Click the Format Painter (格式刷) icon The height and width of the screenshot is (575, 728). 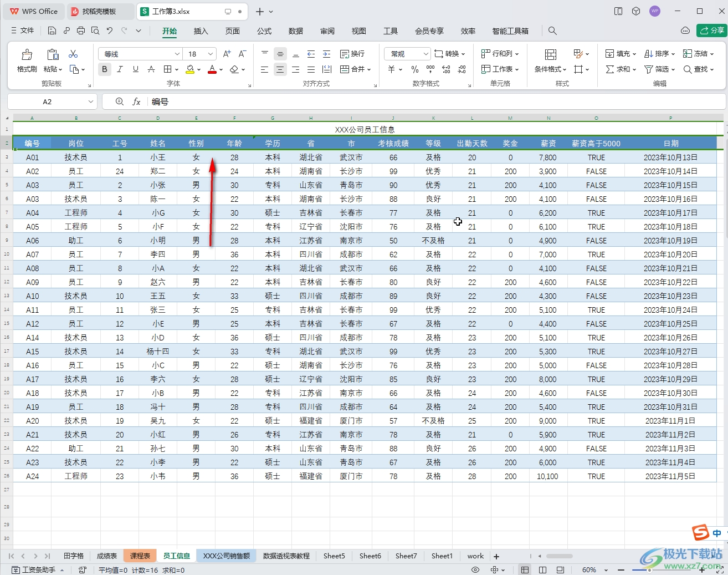click(x=27, y=54)
